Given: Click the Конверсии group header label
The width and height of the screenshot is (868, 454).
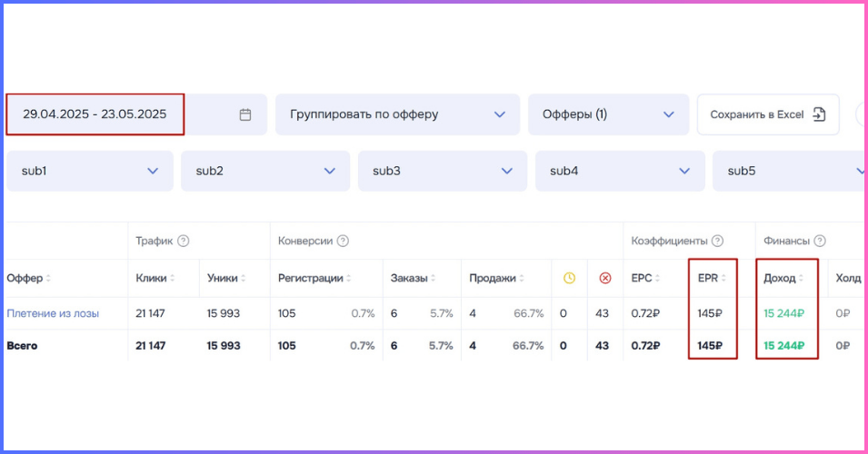Looking at the screenshot, I should point(305,241).
